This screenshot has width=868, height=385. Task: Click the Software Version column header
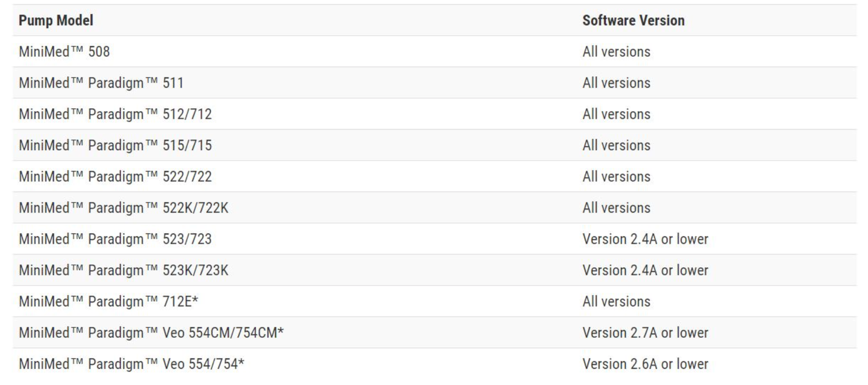(633, 20)
